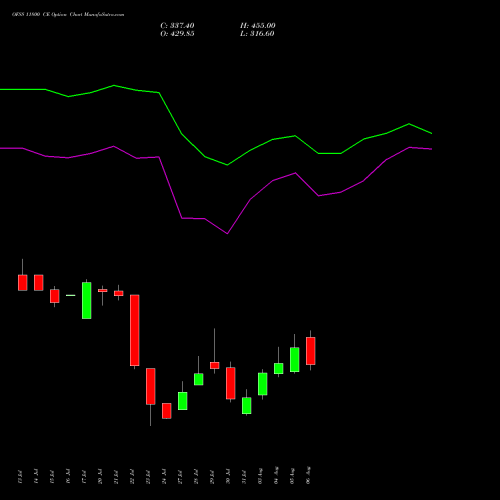This screenshot has width=500, height=500.
Task: Select the 24 Jul red candle
Action: [x=167, y=411]
